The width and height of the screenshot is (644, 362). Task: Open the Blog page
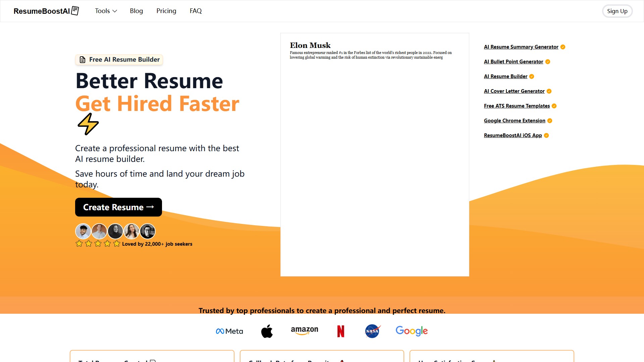click(x=136, y=11)
